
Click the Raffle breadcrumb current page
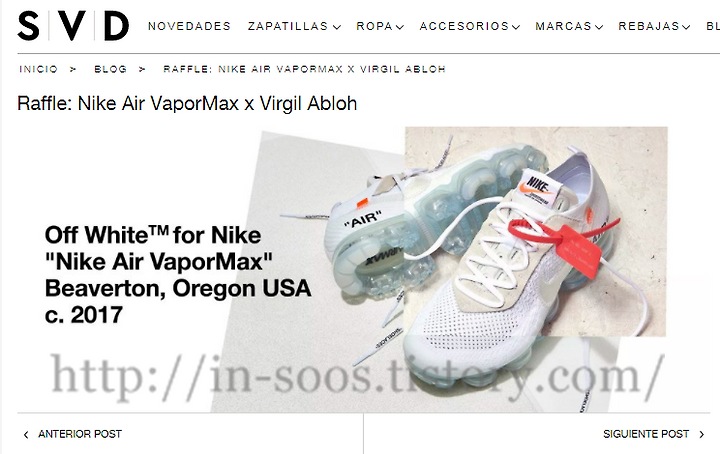[x=304, y=69]
